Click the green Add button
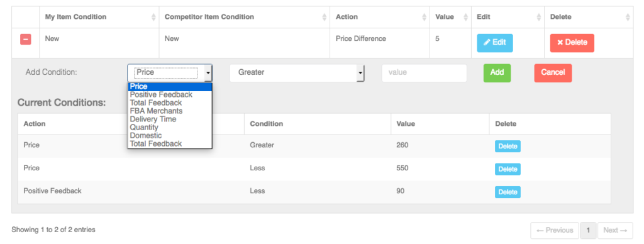This screenshot has height=244, width=644. tap(497, 73)
